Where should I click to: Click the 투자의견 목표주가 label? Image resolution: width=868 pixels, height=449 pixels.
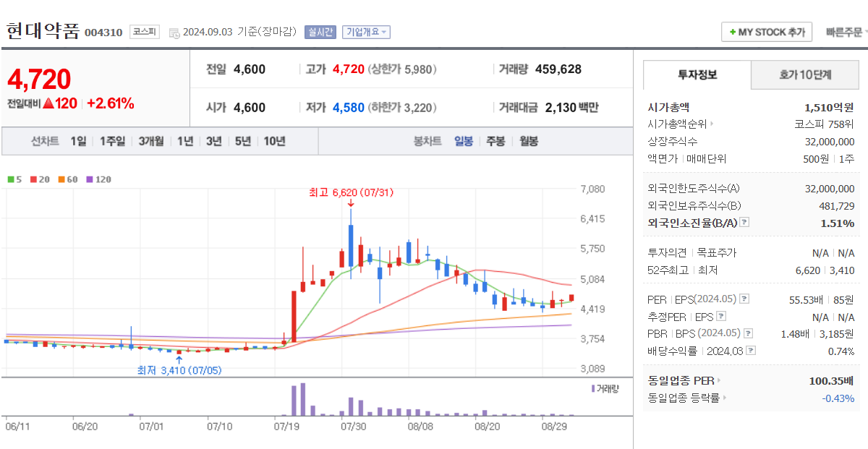point(692,253)
